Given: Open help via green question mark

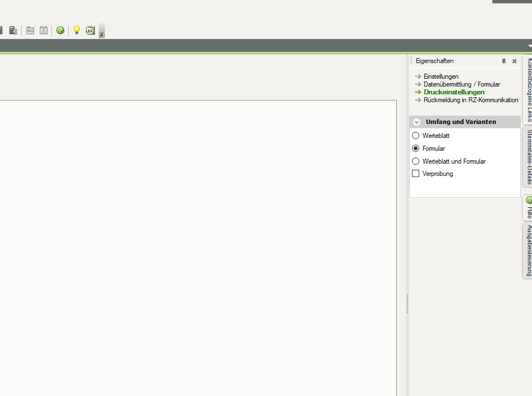Looking at the screenshot, I should (x=60, y=30).
